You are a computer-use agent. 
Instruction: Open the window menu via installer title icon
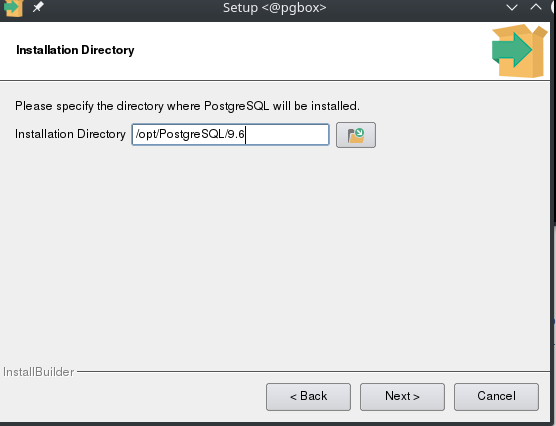(x=13, y=8)
